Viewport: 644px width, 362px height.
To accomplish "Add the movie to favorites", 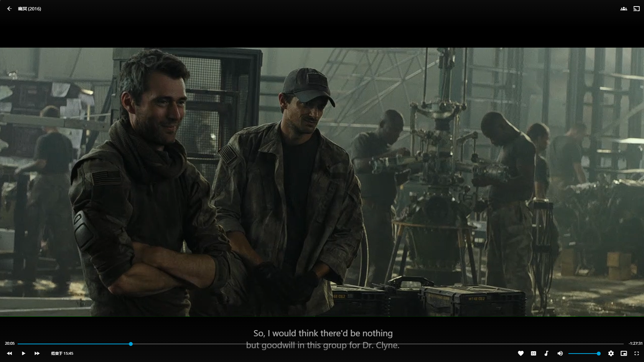I will coord(520,353).
